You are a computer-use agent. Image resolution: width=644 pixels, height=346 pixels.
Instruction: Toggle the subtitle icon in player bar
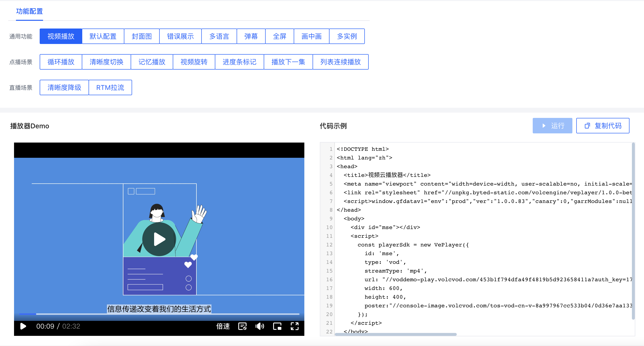pos(242,326)
